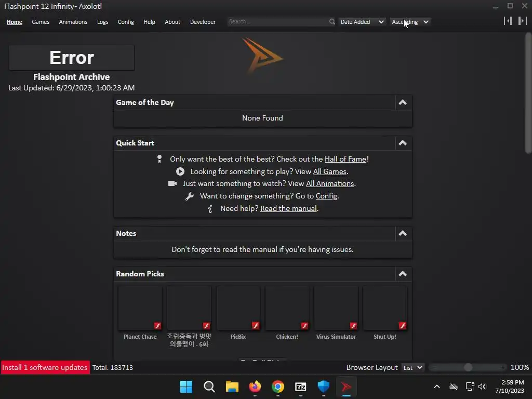Click Flash badge on Planet Chase thumbnail
This screenshot has height=399, width=532.
coord(158,326)
